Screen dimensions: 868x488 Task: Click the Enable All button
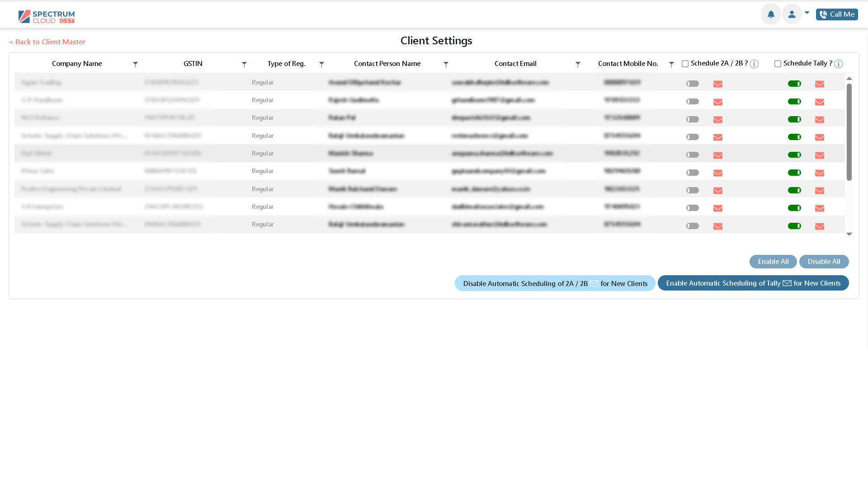pos(773,261)
